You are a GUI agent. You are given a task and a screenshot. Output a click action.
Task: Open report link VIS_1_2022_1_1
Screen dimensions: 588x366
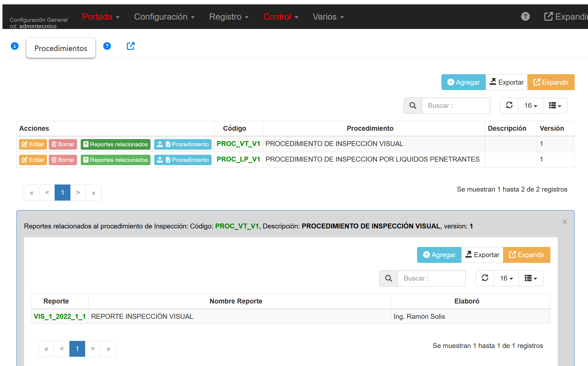[60, 317]
